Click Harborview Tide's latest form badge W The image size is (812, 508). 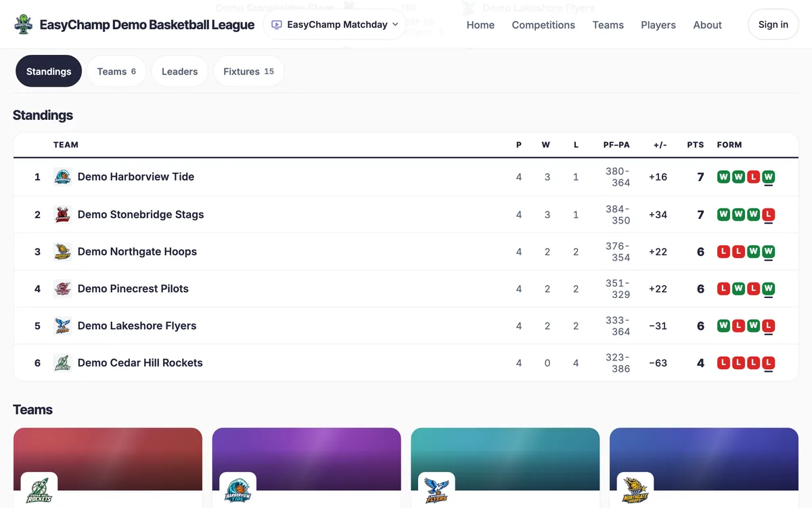768,177
